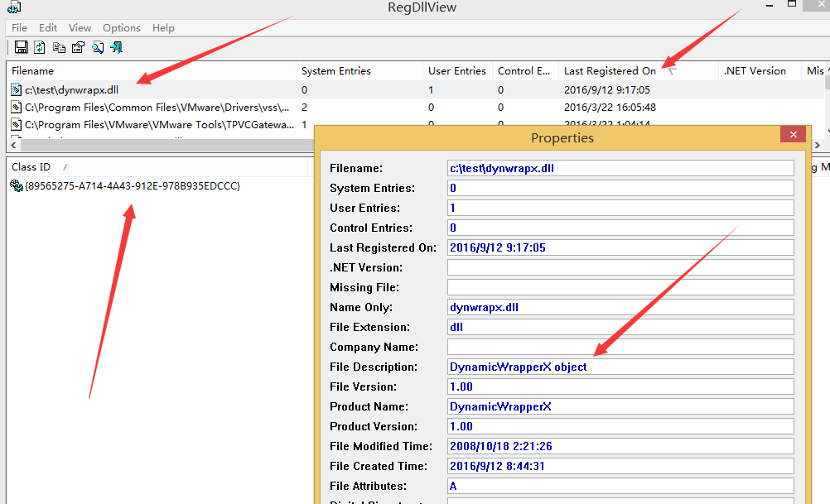Image resolution: width=830 pixels, height=504 pixels.
Task: Click the Name Only field showing dynwrapx.dll
Action: 620,307
